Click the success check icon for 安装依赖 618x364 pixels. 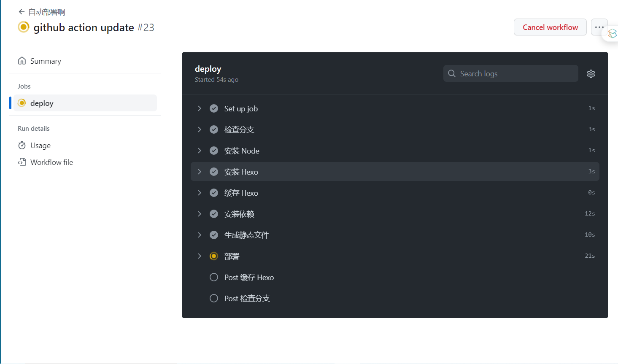pyautogui.click(x=214, y=214)
